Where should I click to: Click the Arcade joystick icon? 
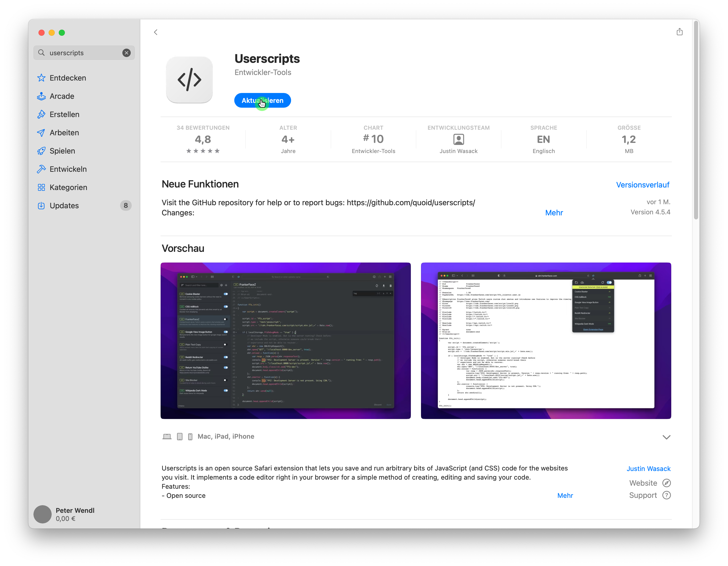click(x=41, y=96)
